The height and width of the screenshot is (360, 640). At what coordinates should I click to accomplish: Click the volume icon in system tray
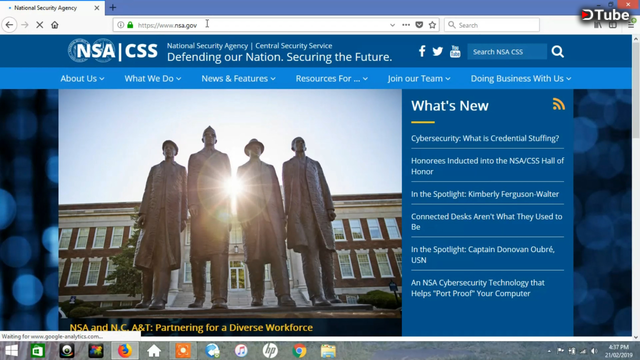(x=594, y=351)
